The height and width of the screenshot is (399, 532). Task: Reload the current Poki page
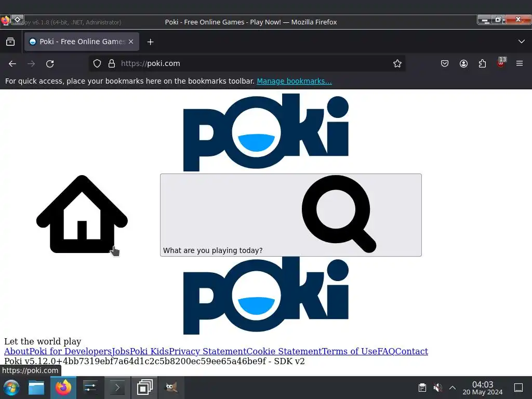point(50,63)
